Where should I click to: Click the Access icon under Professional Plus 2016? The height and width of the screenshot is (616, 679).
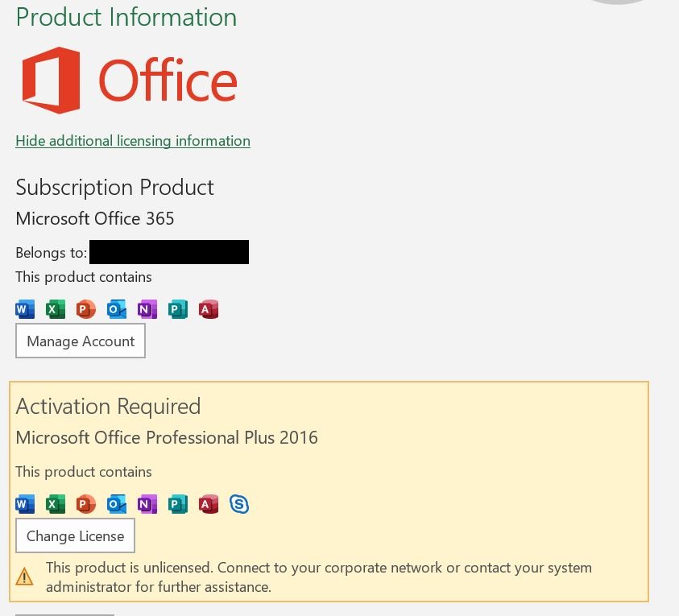tap(209, 504)
